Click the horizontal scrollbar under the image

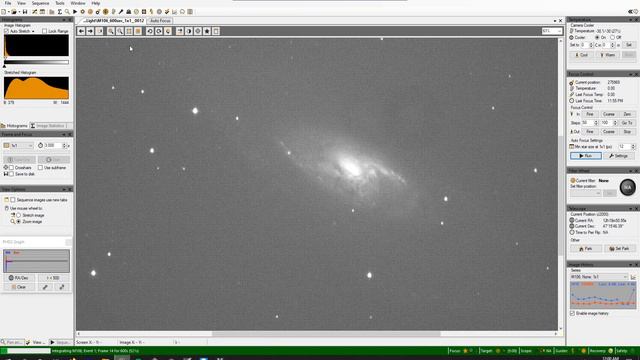(x=326, y=334)
